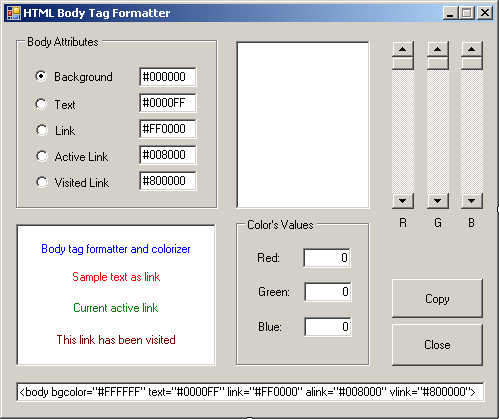Viewport: 499px width, 419px height.
Task: Click 'This link has been visited' text
Action: pos(116,340)
